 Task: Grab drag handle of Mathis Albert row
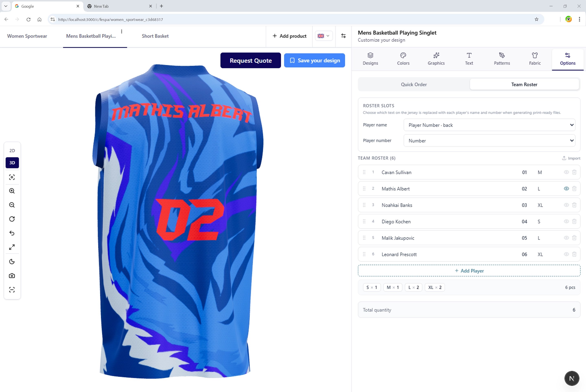tap(364, 189)
